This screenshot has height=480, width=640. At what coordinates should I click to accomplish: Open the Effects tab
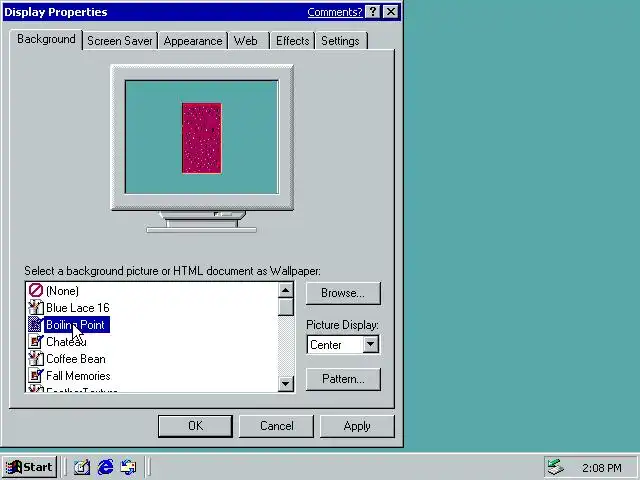(x=292, y=41)
